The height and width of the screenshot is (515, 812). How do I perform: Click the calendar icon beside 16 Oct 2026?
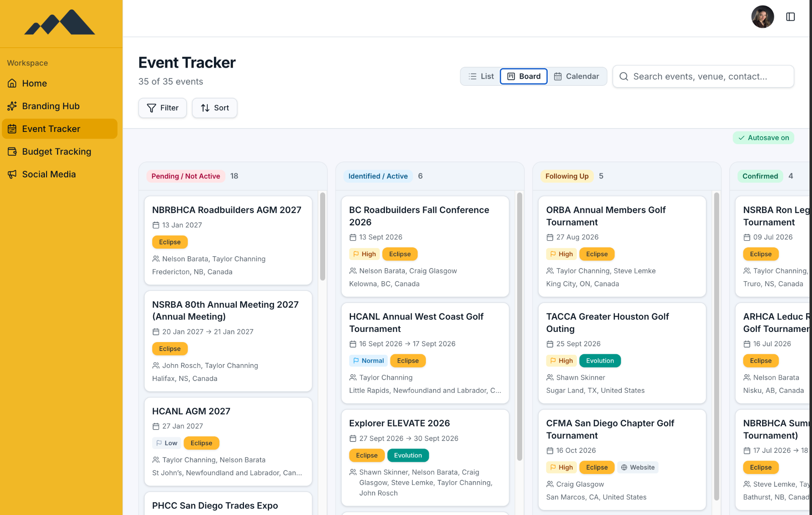(550, 451)
